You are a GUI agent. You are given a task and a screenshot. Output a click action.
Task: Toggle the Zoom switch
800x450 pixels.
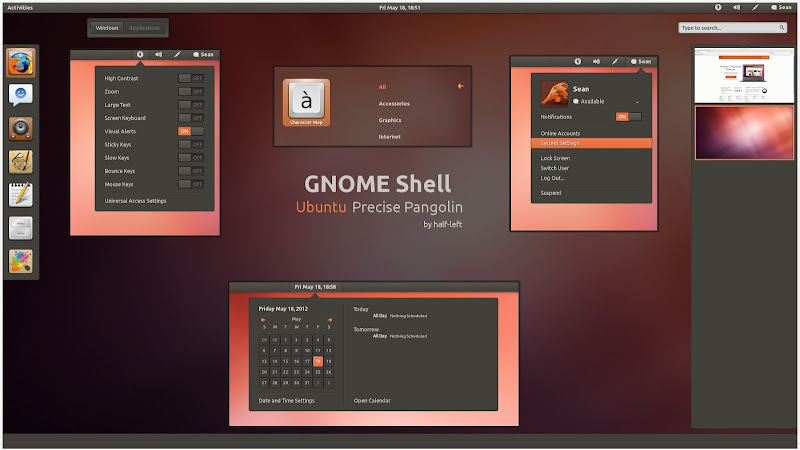(191, 91)
